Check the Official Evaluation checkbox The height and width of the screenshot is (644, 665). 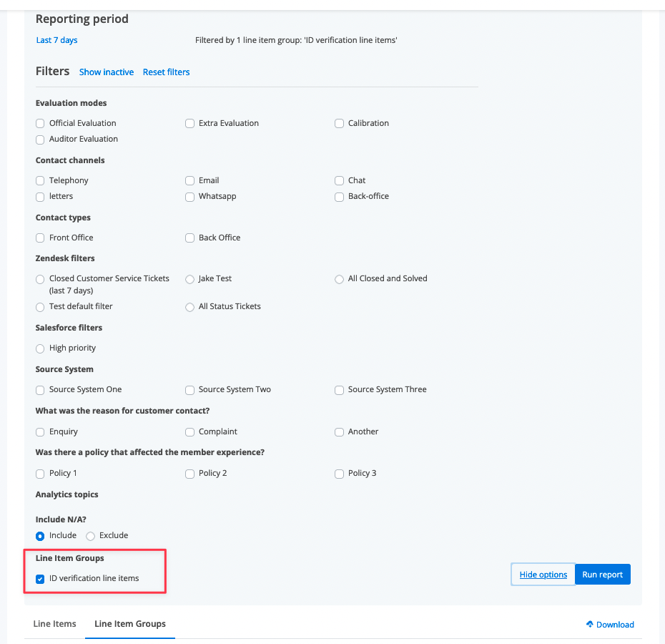click(x=40, y=124)
